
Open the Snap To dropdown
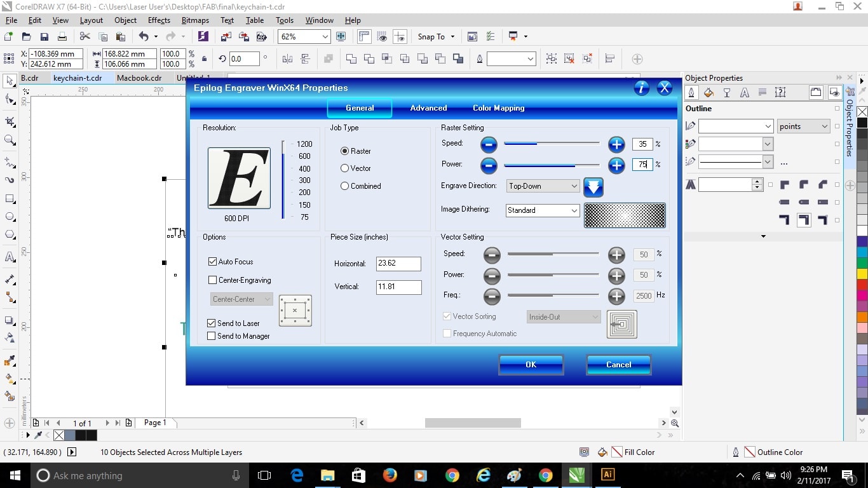tap(436, 37)
